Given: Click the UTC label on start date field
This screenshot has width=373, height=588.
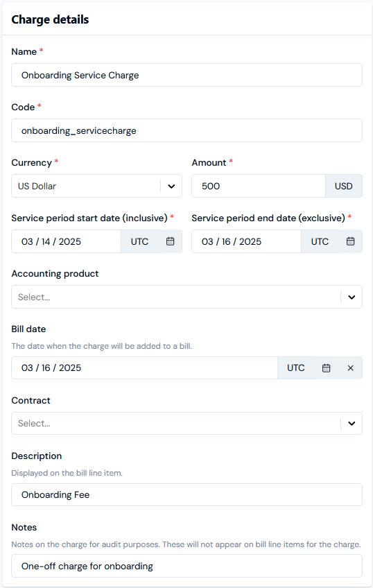Looking at the screenshot, I should [139, 241].
